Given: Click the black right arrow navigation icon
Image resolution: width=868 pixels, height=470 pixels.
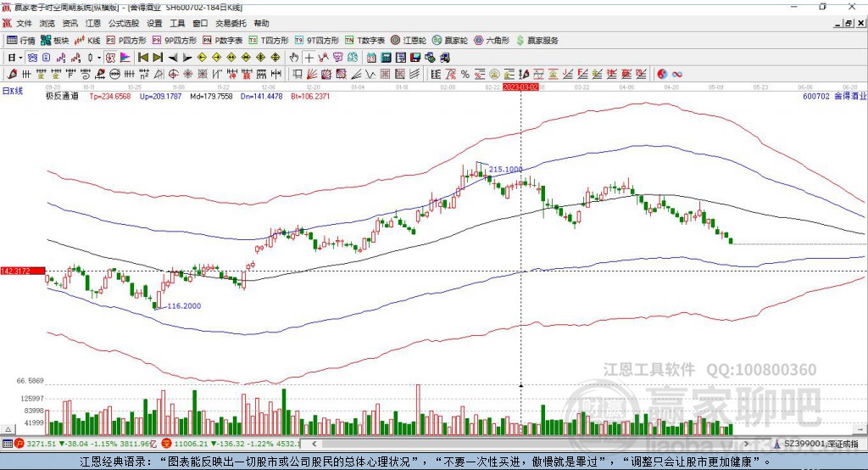Looking at the screenshot, I should click(x=187, y=58).
